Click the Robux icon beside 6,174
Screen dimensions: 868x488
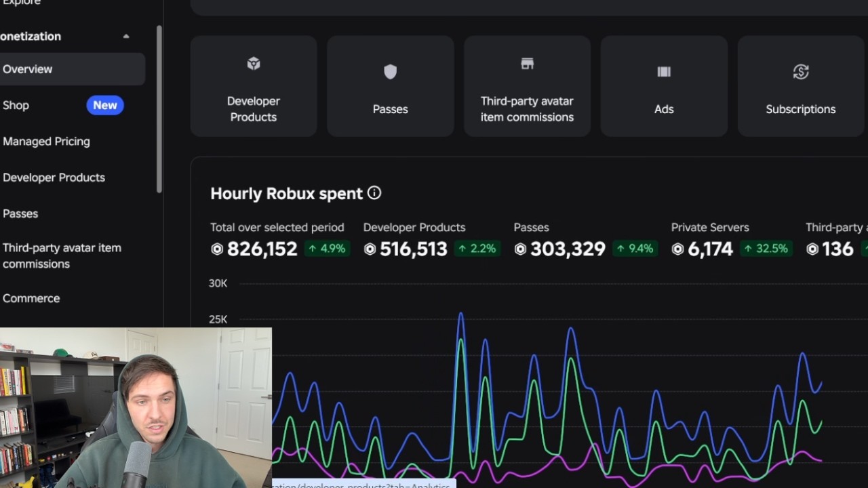(677, 249)
